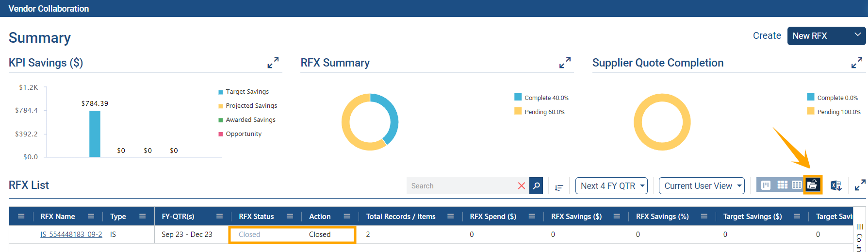Screen dimensions: 868x252
Task: Toggle the closed RFX folder view
Action: (x=812, y=185)
